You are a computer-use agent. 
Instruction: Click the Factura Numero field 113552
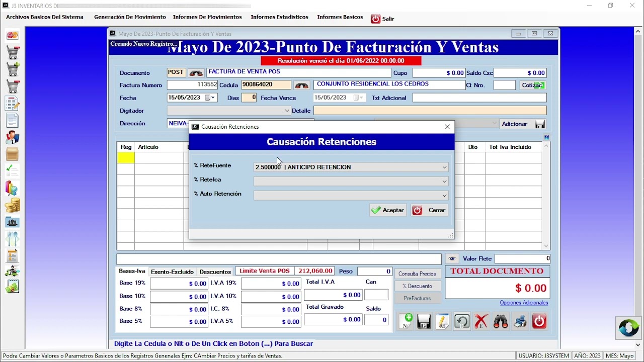coord(193,85)
